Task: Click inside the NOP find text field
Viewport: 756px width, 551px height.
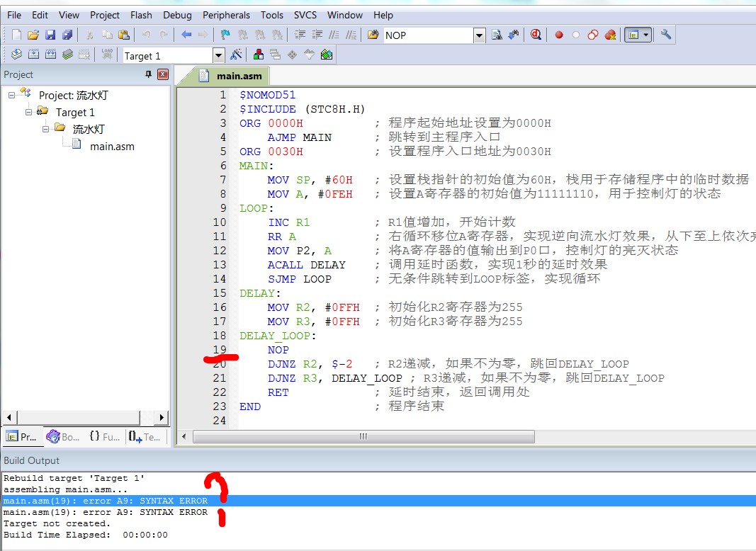Action: (428, 35)
